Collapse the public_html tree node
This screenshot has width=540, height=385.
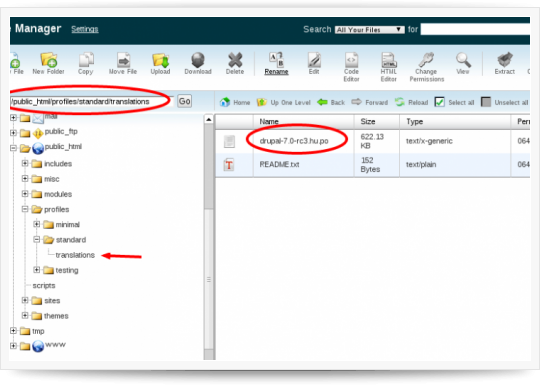click(13, 148)
